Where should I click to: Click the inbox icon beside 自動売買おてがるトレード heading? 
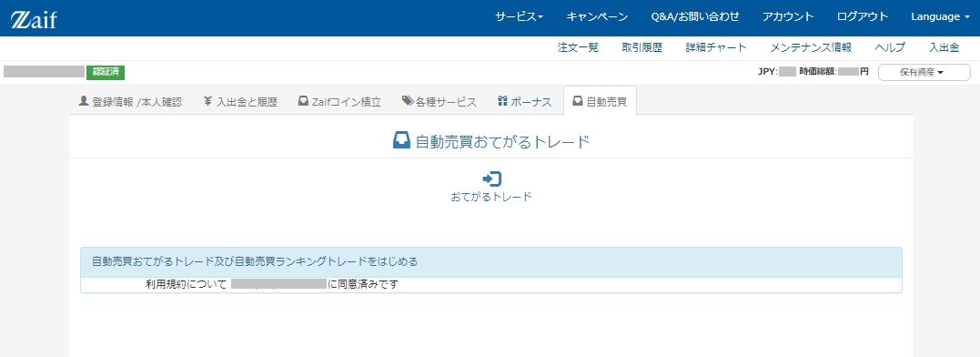pyautogui.click(x=401, y=140)
